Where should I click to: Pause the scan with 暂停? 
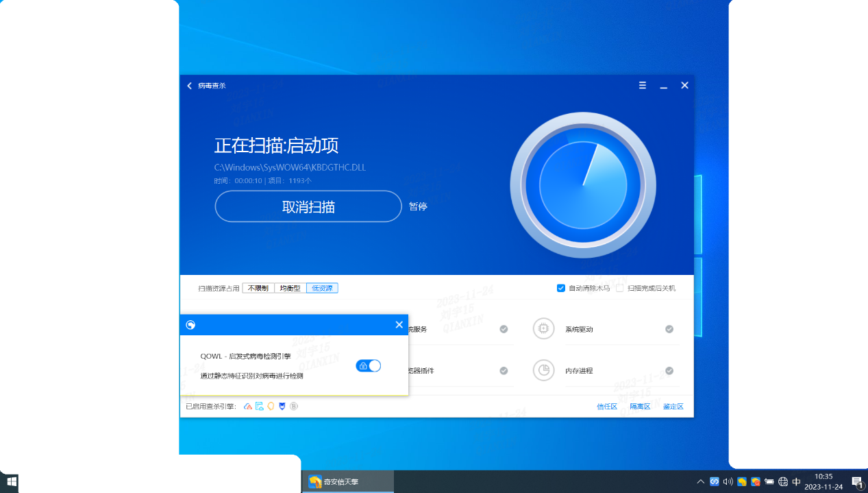[418, 206]
